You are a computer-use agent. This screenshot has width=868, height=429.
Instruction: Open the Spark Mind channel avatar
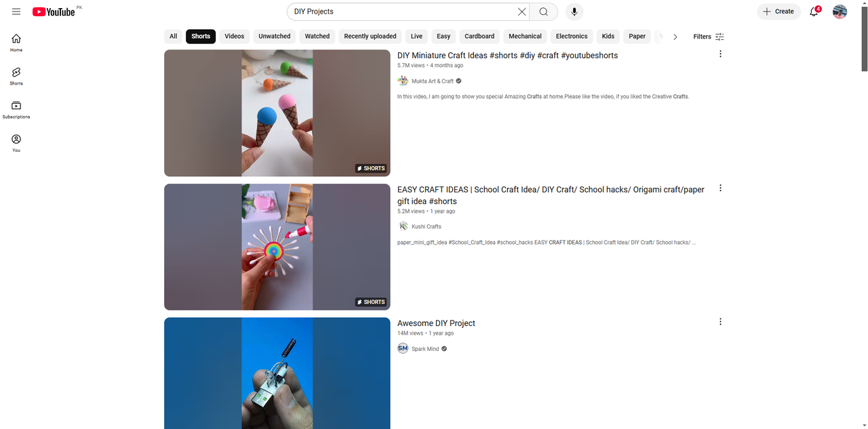(403, 348)
